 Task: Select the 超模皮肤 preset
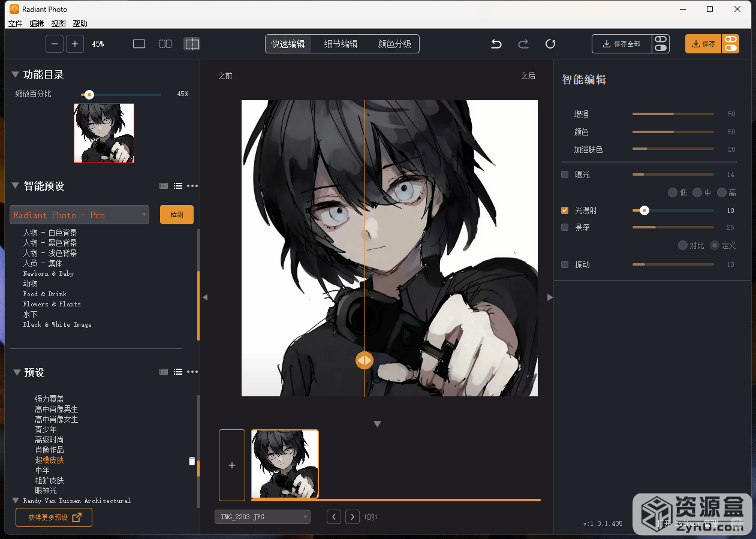coord(49,460)
